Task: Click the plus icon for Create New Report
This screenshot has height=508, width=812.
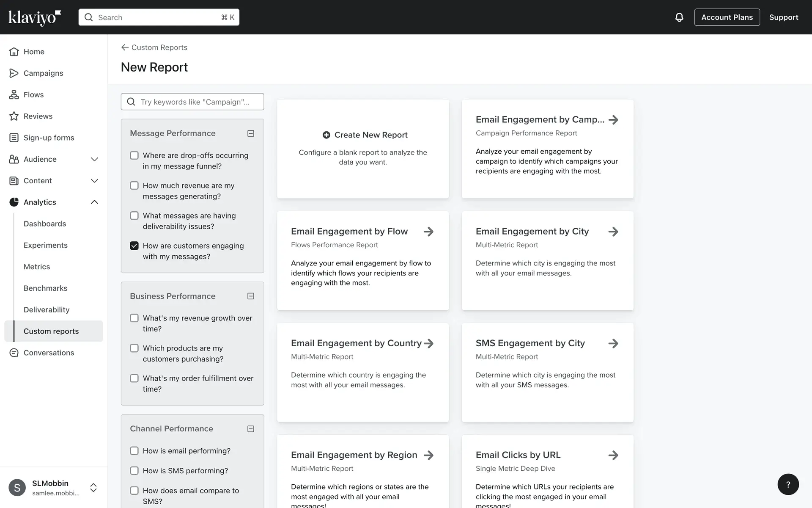Action: pyautogui.click(x=326, y=135)
